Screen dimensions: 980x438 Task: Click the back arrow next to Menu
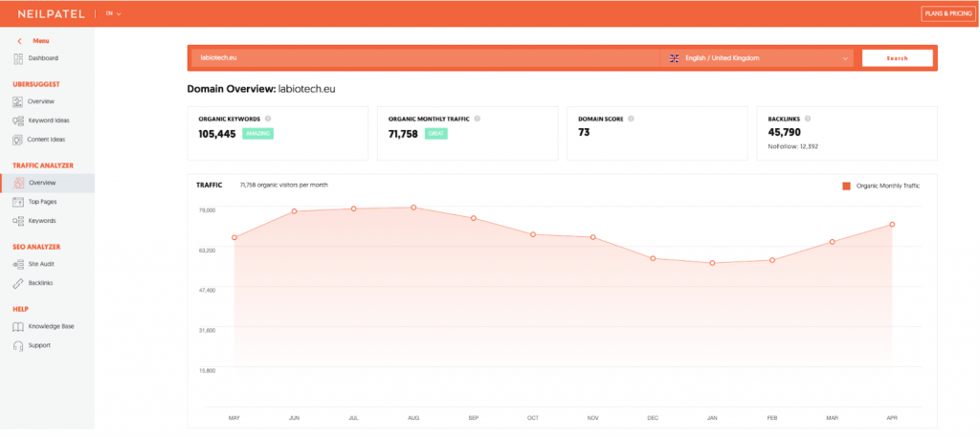(x=19, y=41)
